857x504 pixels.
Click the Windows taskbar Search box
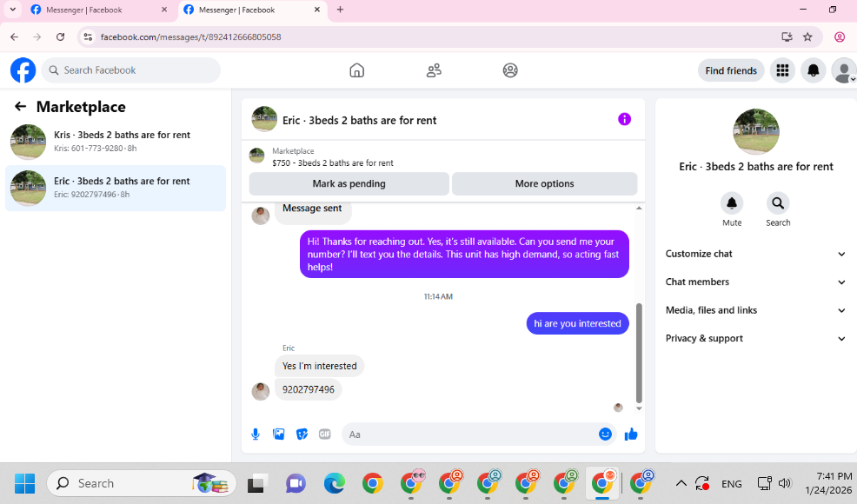(x=142, y=483)
